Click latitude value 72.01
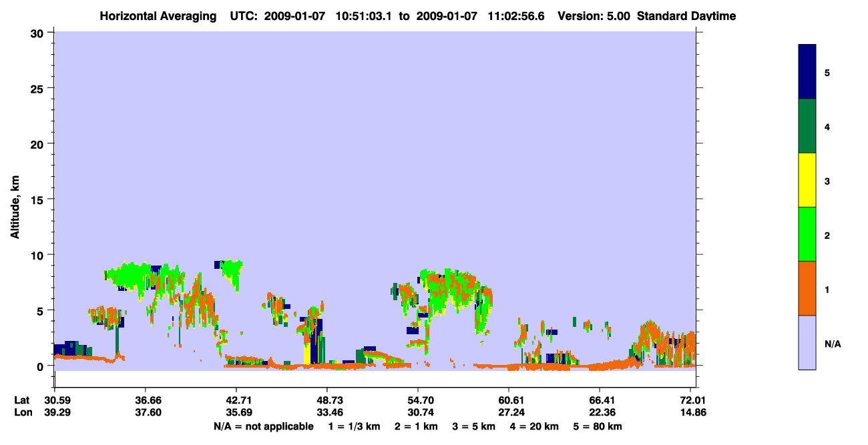The width and height of the screenshot is (868, 445). click(693, 400)
